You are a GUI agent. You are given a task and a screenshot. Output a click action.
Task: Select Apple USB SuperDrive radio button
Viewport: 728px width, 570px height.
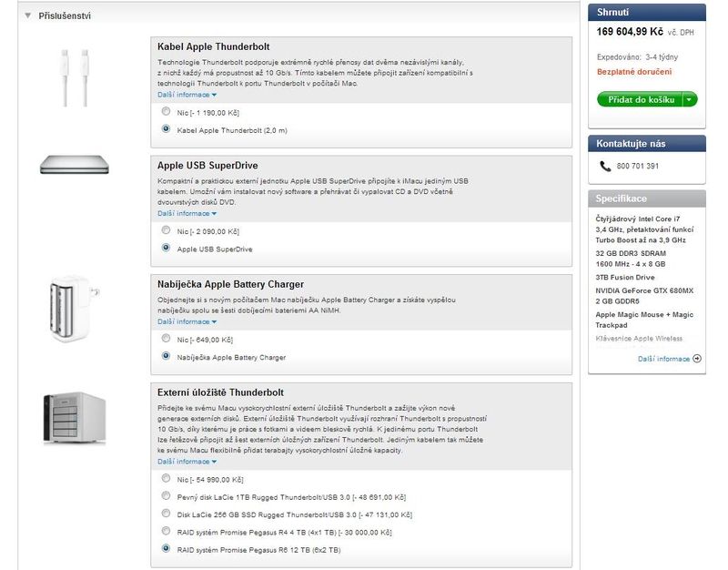(x=166, y=248)
